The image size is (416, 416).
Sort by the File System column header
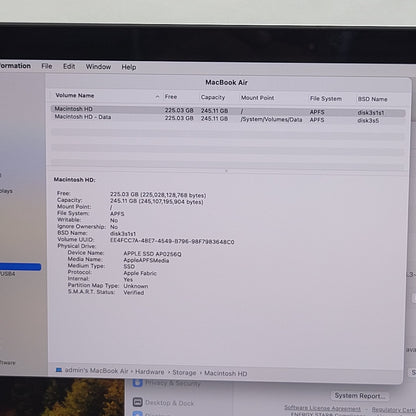coord(326,99)
